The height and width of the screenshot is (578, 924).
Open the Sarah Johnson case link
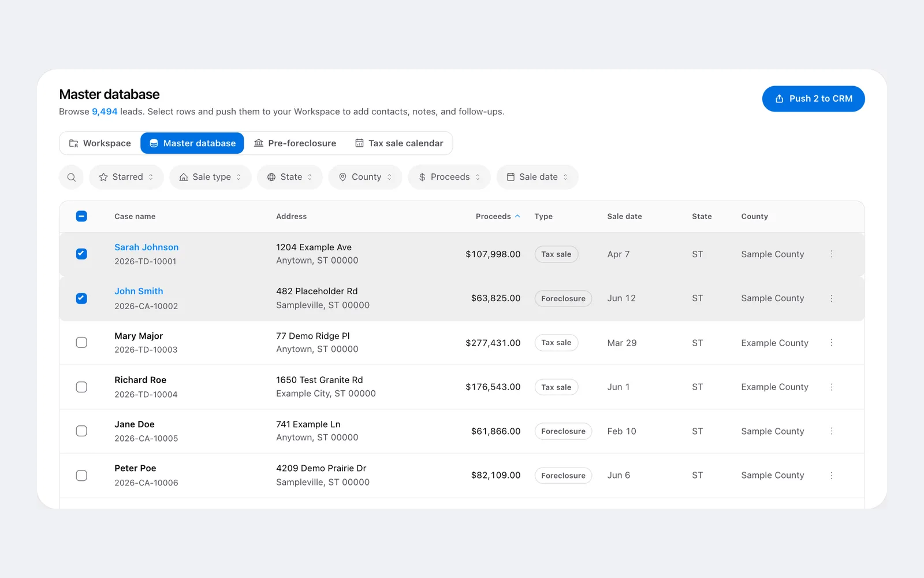click(x=147, y=247)
